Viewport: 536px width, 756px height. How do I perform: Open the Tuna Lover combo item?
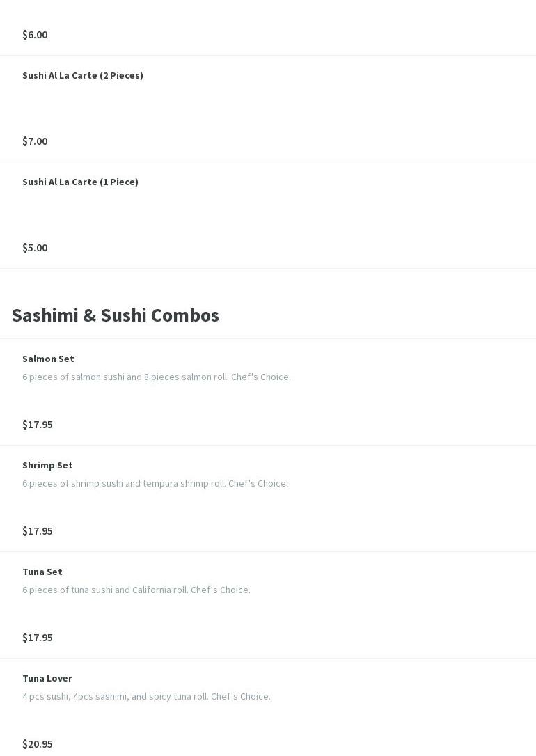point(47,678)
